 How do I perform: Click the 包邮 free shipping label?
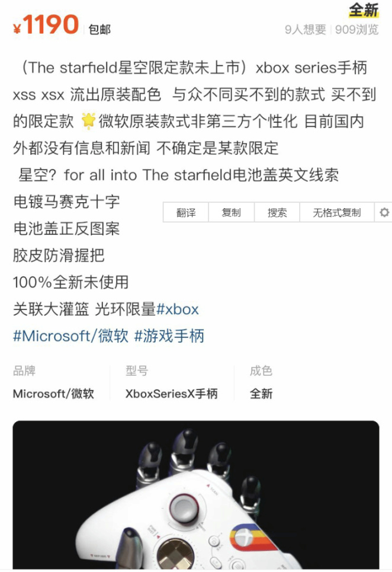click(x=99, y=29)
